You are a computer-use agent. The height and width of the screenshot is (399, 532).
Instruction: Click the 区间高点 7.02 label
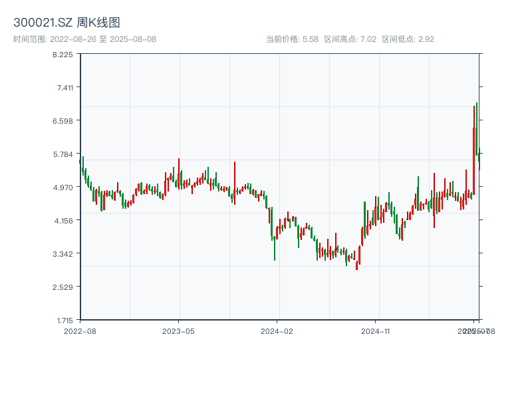click(x=350, y=39)
